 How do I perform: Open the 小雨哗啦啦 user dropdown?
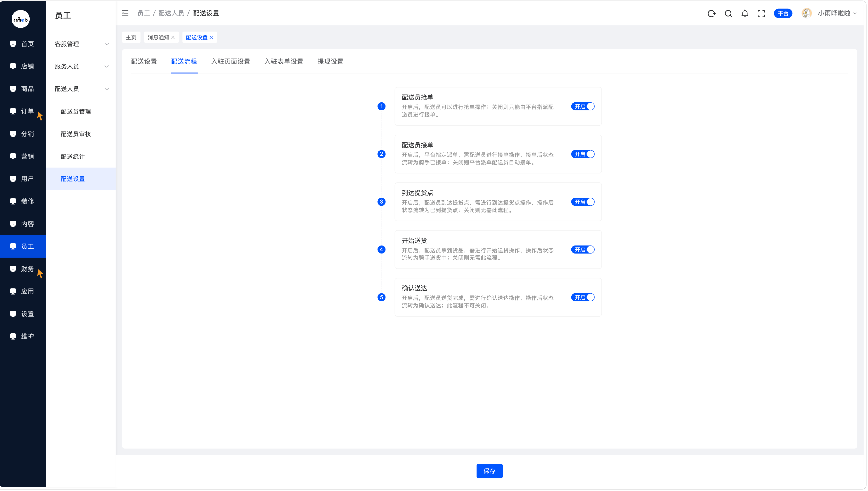pyautogui.click(x=837, y=13)
